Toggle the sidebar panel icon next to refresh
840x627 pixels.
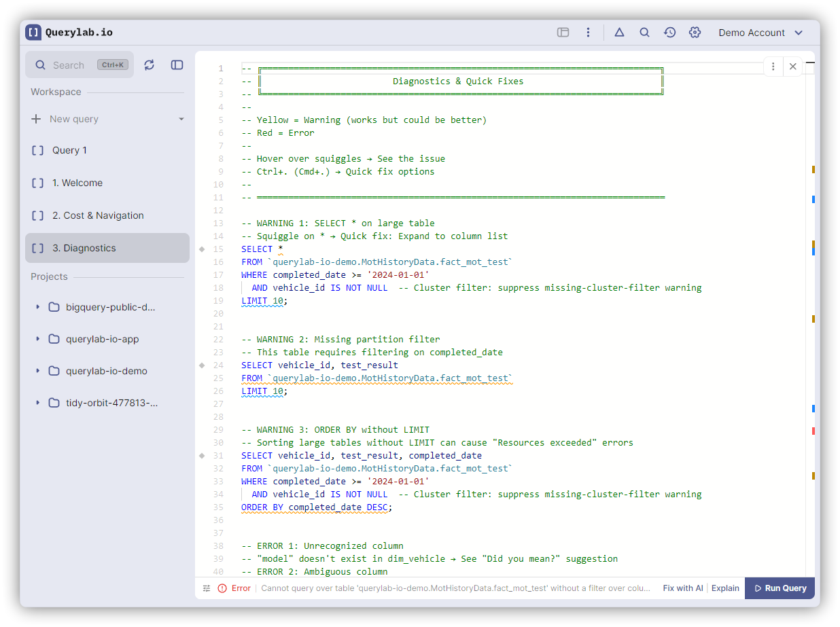[177, 65]
